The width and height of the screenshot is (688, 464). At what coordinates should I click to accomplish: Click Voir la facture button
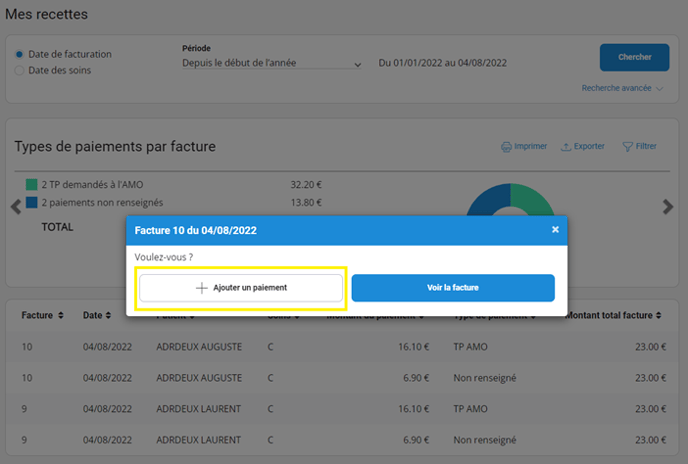(x=453, y=288)
